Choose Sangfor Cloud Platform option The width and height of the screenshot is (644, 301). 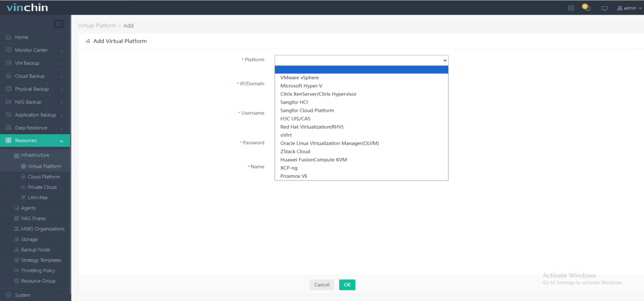tap(361, 110)
